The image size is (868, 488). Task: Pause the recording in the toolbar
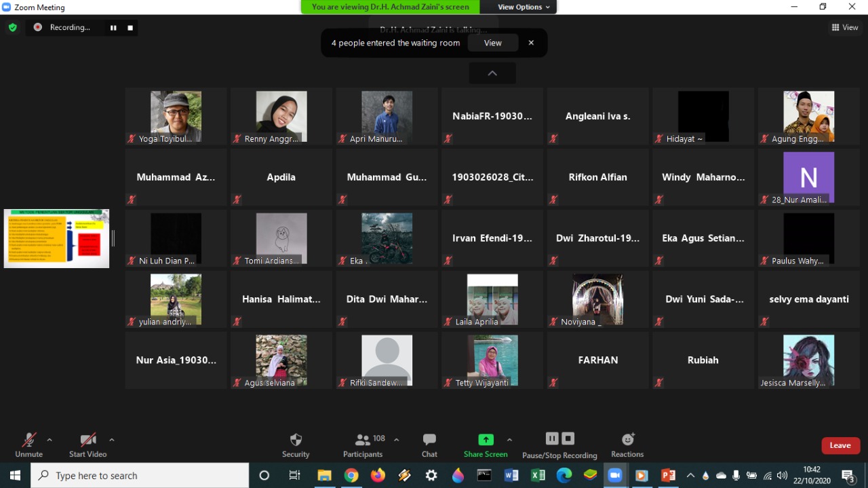pos(552,438)
